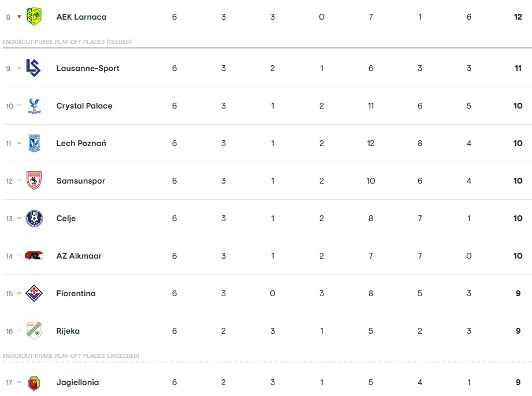This screenshot has height=396, width=532.
Task: Click the Rijeka team name
Action: (68, 331)
